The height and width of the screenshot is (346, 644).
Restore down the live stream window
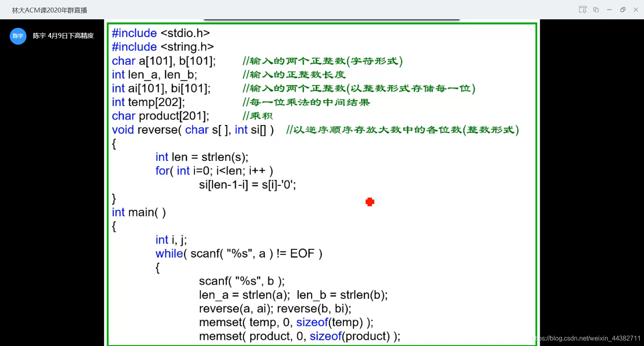pos(623,10)
